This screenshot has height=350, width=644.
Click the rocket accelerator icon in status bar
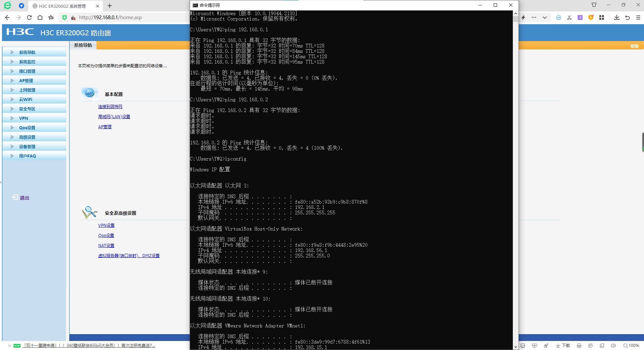tap(546, 346)
